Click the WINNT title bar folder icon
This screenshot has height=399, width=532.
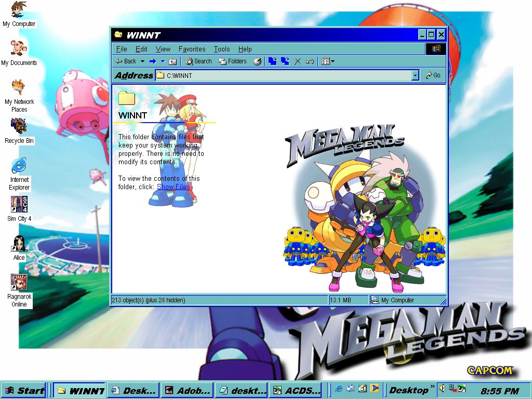[x=118, y=34]
